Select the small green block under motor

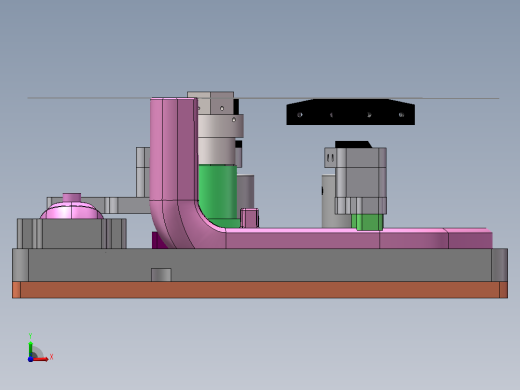(367, 222)
